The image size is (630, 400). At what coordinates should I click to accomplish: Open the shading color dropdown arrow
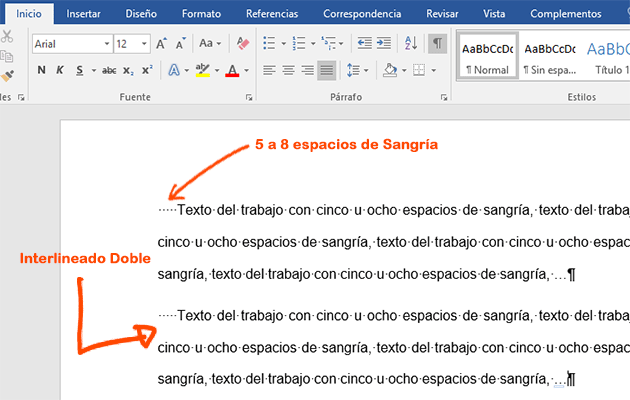tap(404, 71)
